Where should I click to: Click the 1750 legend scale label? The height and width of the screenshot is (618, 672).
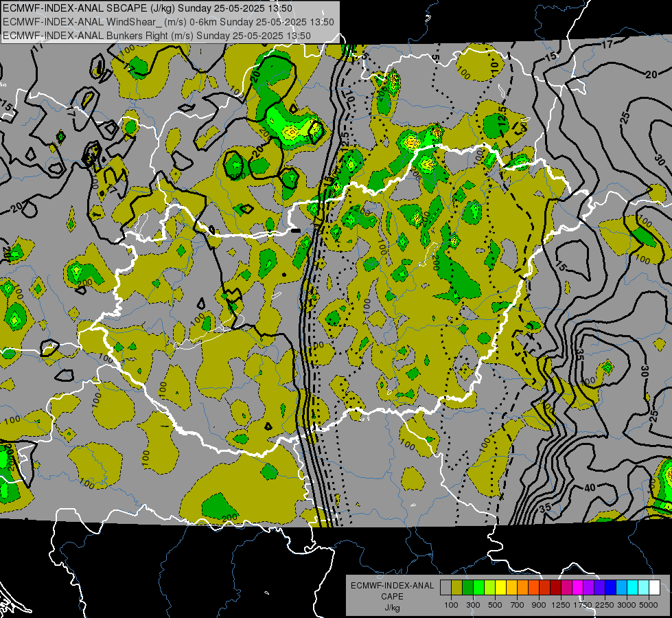point(583,605)
